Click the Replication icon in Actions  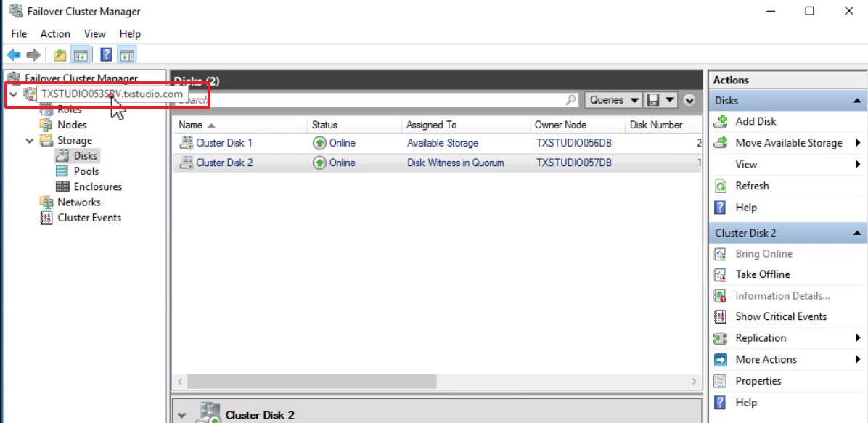coord(720,338)
